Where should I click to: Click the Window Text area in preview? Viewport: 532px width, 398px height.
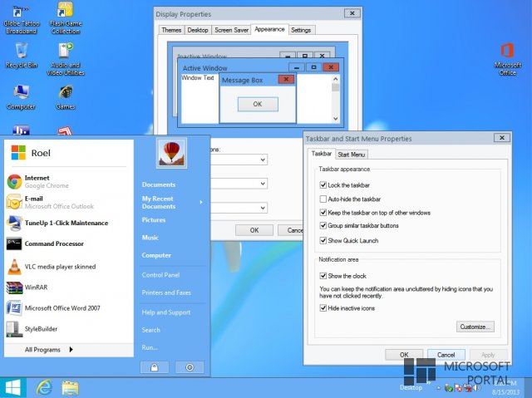(198, 77)
